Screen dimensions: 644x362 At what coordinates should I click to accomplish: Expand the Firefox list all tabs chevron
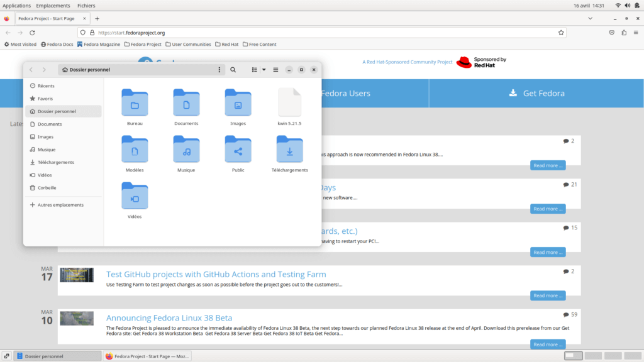[x=590, y=18]
